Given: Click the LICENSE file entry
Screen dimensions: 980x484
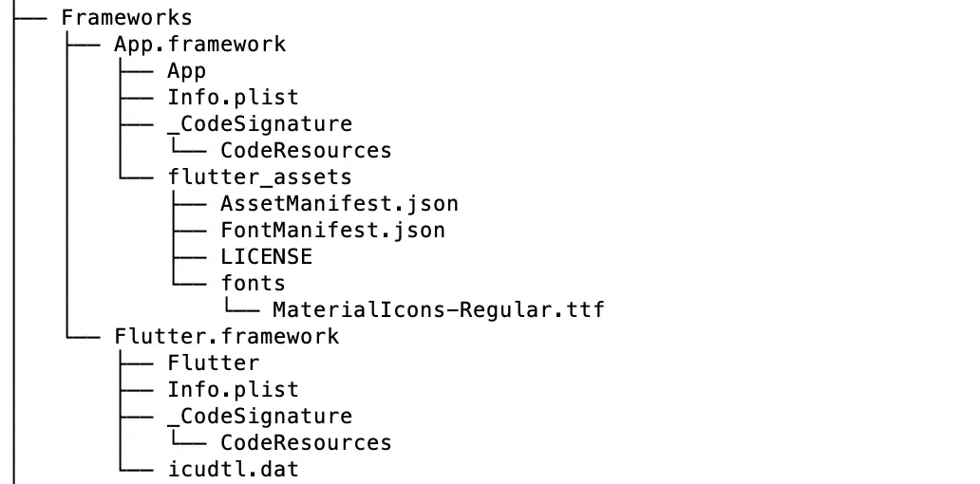Looking at the screenshot, I should pyautogui.click(x=266, y=256).
